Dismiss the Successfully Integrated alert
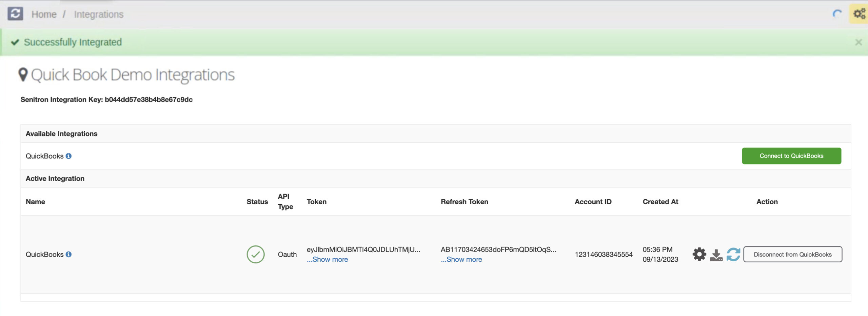The height and width of the screenshot is (316, 868). tap(858, 42)
